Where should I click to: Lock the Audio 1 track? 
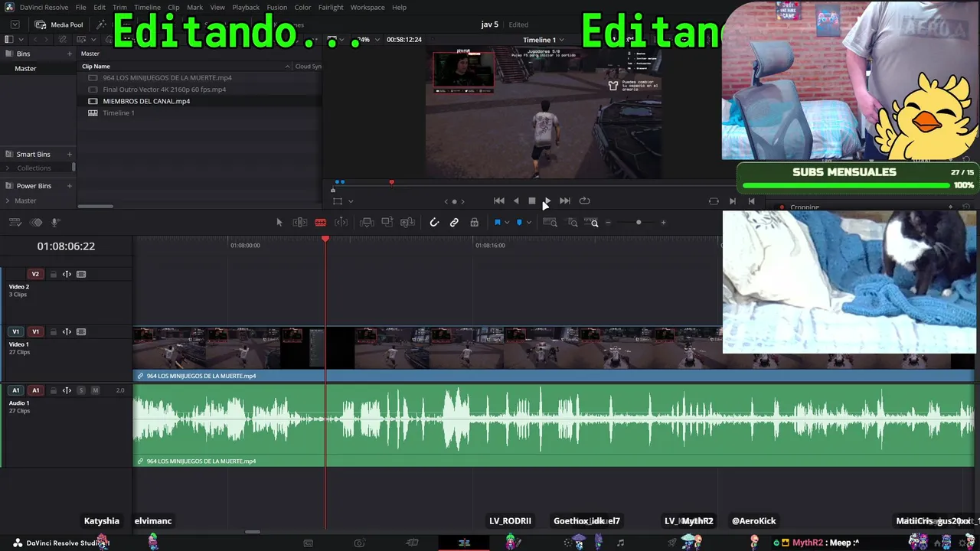point(53,390)
